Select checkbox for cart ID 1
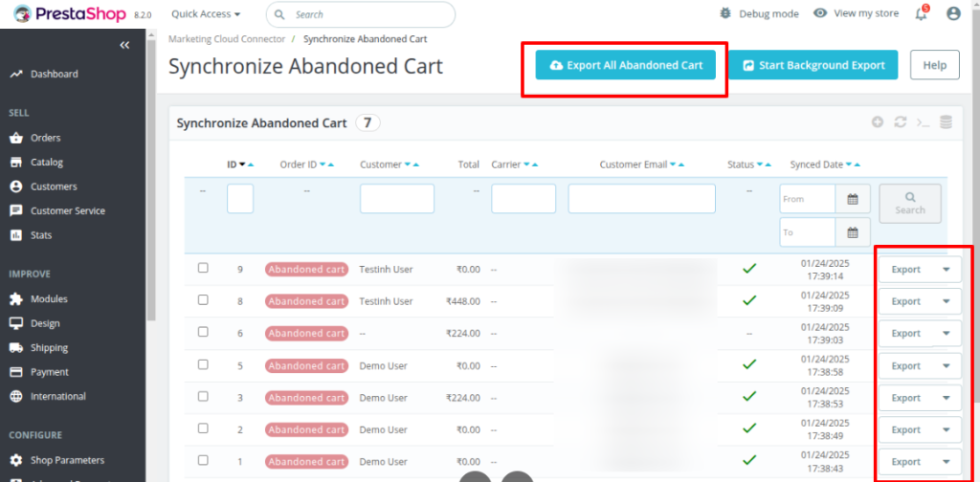 (203, 460)
